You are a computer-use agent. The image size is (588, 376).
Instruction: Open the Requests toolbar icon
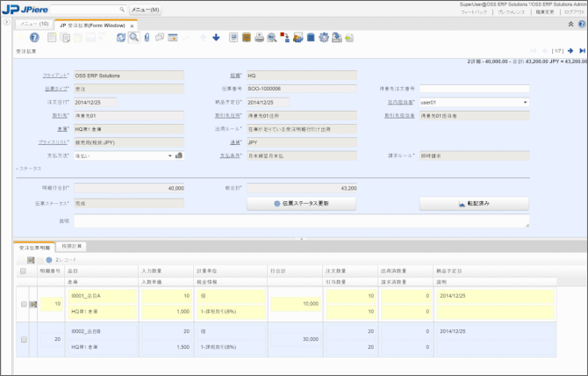point(298,38)
